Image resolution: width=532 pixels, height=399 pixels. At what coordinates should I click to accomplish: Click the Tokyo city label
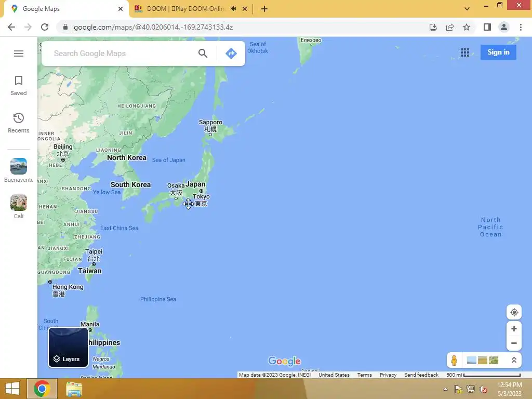[x=201, y=200]
